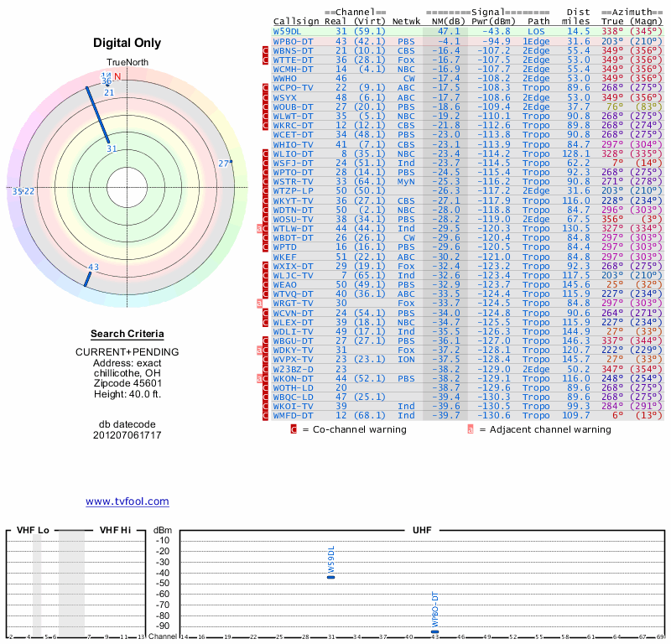The width and height of the screenshot is (671, 644).
Task: Open the www.tvfool.com link
Action: (x=127, y=501)
